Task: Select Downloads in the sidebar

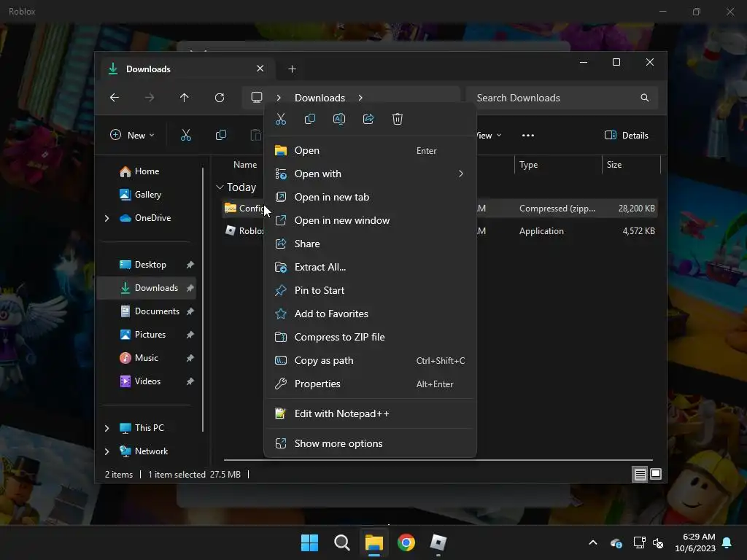Action: coord(146,288)
